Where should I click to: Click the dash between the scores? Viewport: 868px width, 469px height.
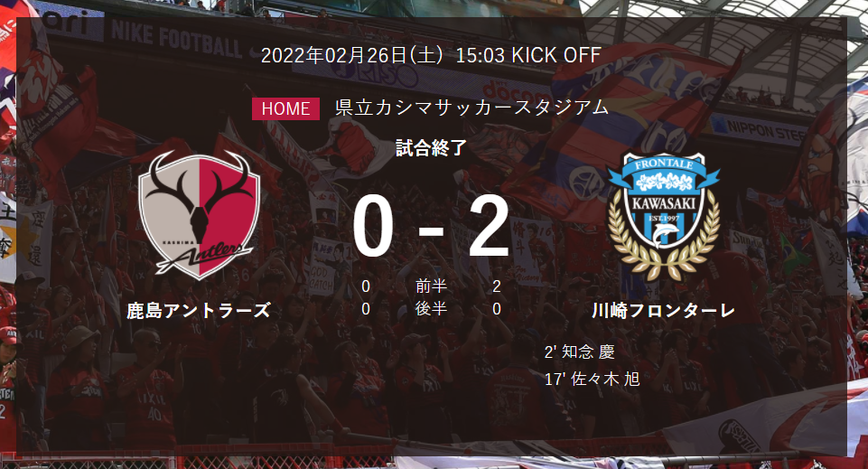click(x=431, y=229)
